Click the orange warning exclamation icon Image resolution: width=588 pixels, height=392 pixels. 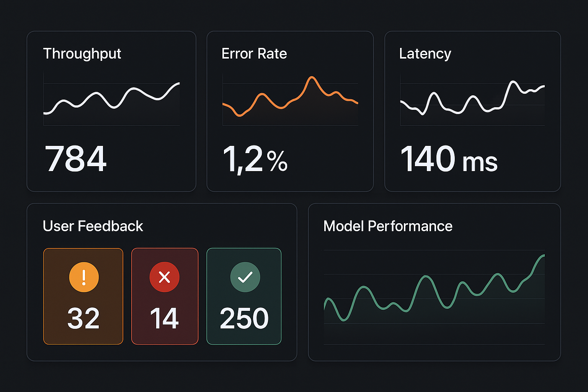coord(84,277)
